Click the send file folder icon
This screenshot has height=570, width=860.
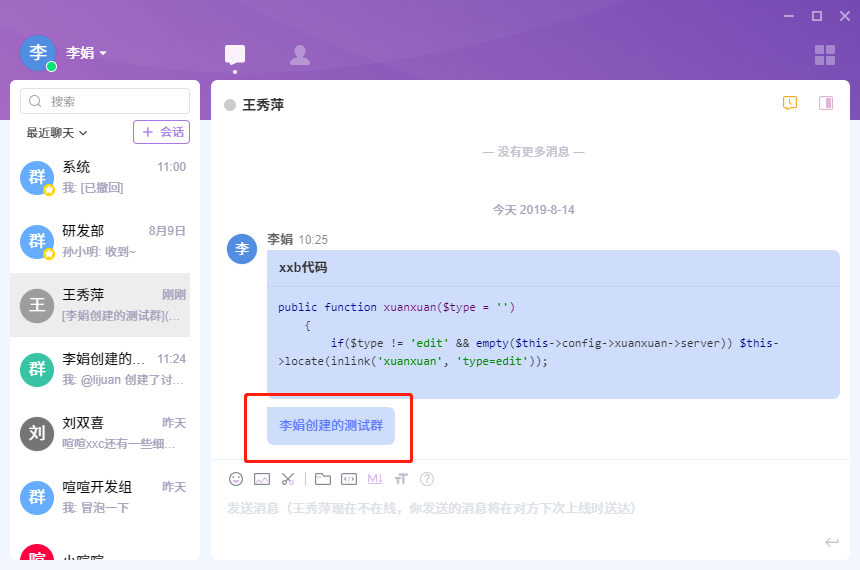(323, 479)
